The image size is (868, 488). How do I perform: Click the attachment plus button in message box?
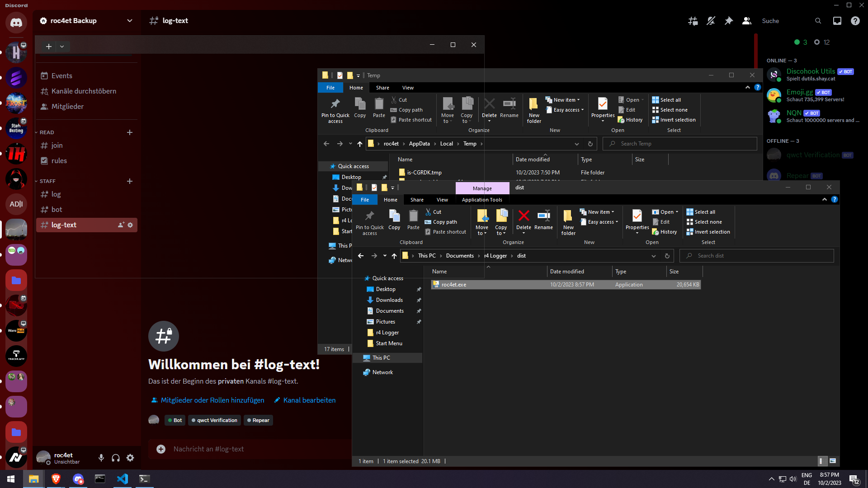(161, 449)
